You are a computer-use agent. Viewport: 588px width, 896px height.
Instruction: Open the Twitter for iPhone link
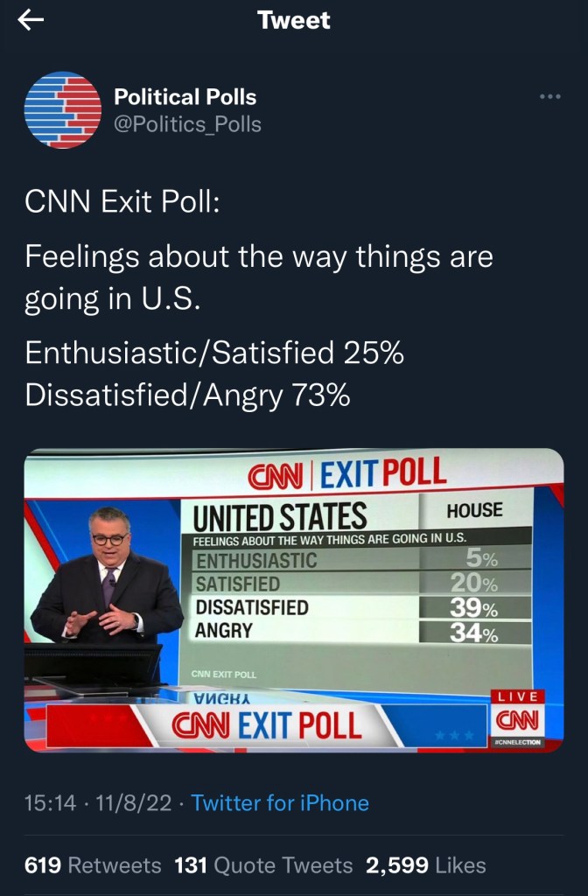(x=280, y=802)
